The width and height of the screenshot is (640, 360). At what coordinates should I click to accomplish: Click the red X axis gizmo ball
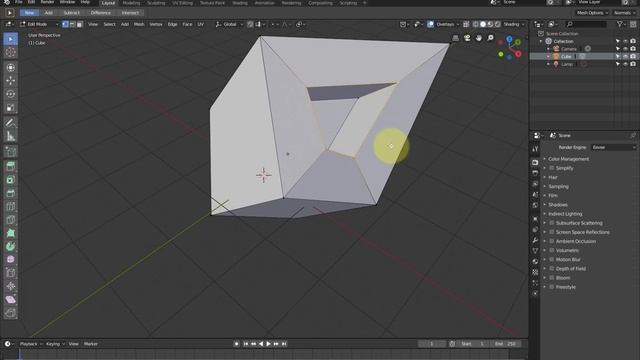[x=518, y=54]
